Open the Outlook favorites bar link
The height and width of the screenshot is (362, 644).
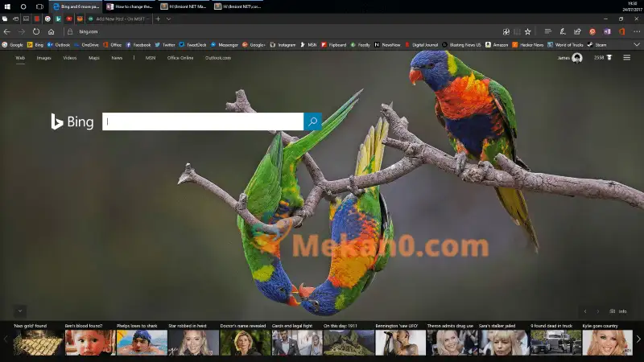(x=59, y=45)
